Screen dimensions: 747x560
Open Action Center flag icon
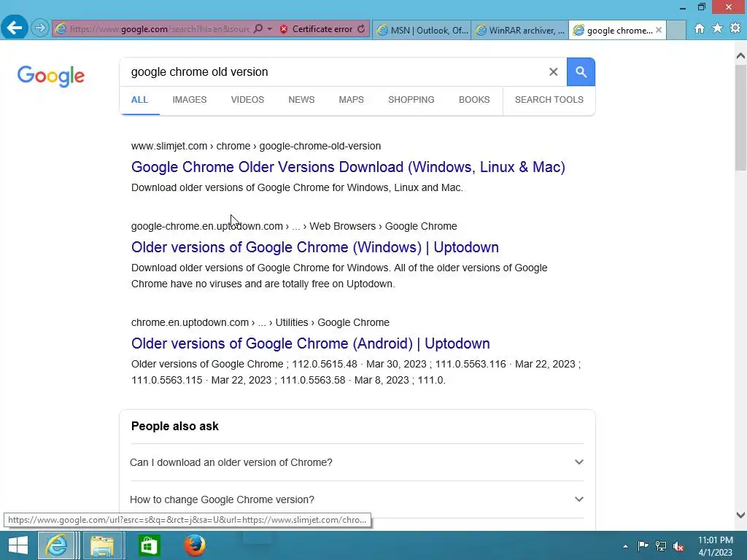click(643, 545)
